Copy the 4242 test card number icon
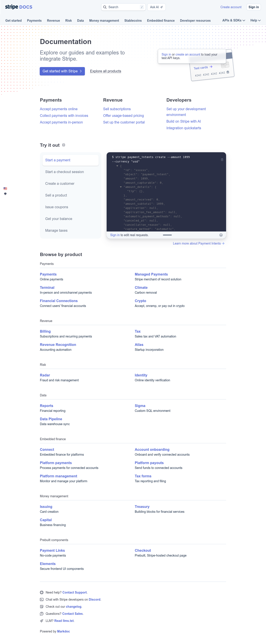 228,72
